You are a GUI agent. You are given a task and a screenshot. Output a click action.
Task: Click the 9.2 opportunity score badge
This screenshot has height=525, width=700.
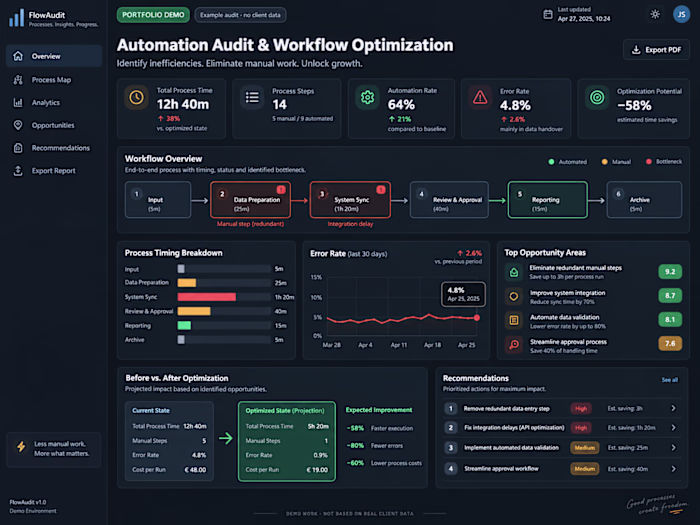pos(670,271)
